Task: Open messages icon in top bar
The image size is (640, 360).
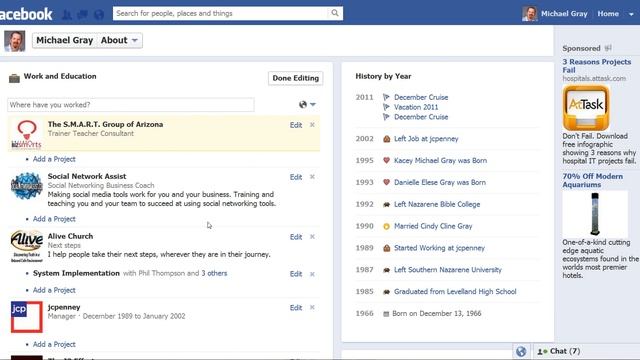Action: click(x=83, y=15)
